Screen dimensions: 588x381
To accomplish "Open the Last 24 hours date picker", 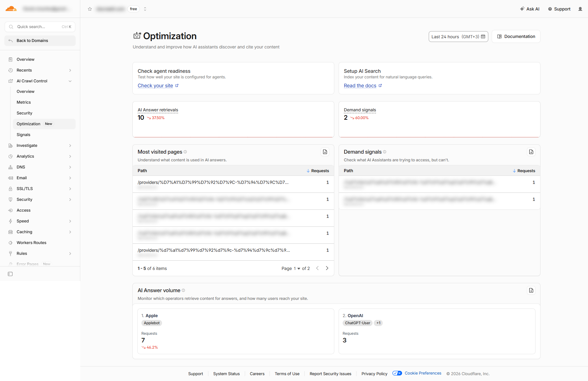I will tap(458, 37).
